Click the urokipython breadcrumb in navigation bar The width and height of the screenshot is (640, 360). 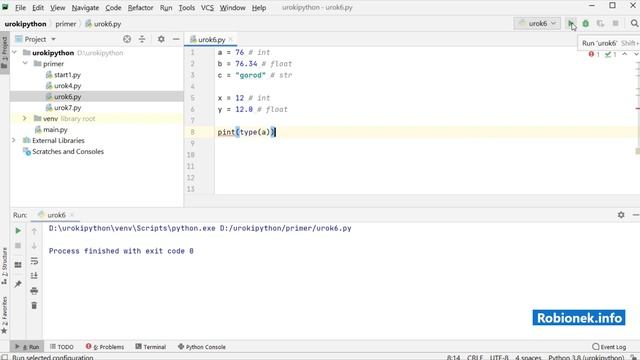25,24
